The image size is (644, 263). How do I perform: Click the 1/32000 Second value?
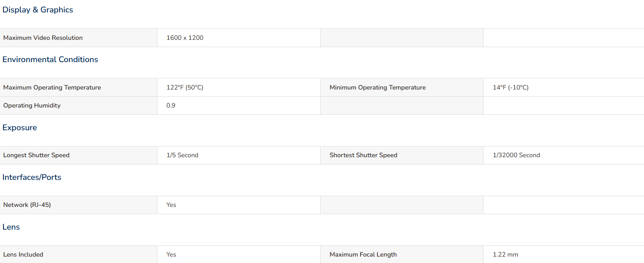pos(516,155)
